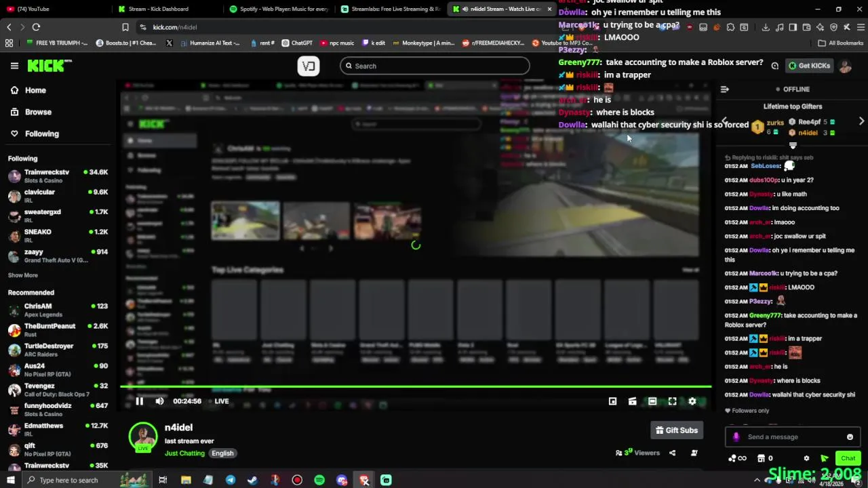This screenshot has width=868, height=488.
Task: Open the channel points infinity icon
Action: pos(737,459)
